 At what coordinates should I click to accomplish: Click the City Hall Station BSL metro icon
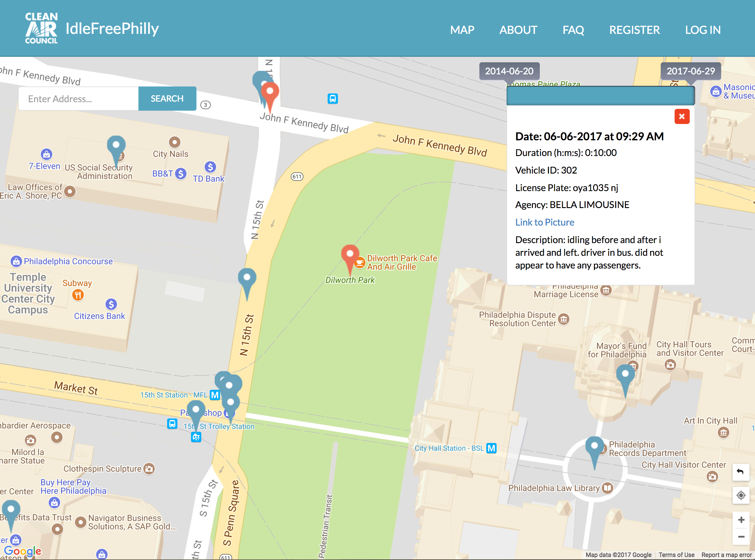491,448
